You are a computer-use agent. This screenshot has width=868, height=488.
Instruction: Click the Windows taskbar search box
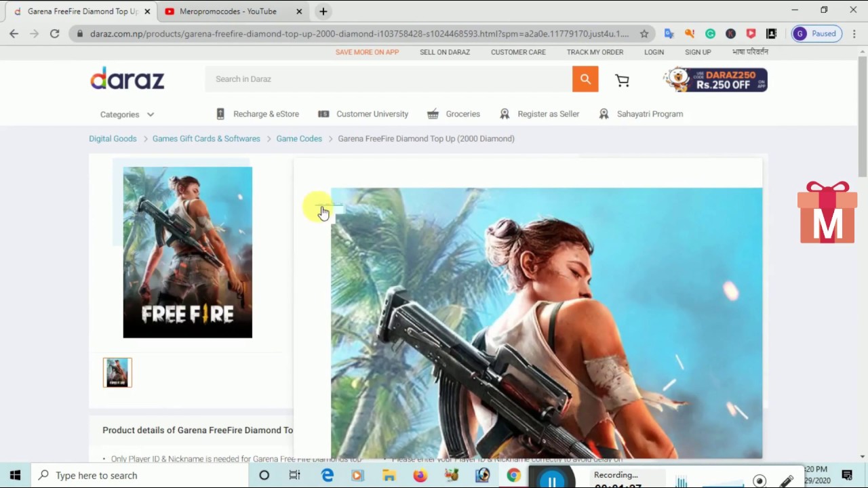138,475
